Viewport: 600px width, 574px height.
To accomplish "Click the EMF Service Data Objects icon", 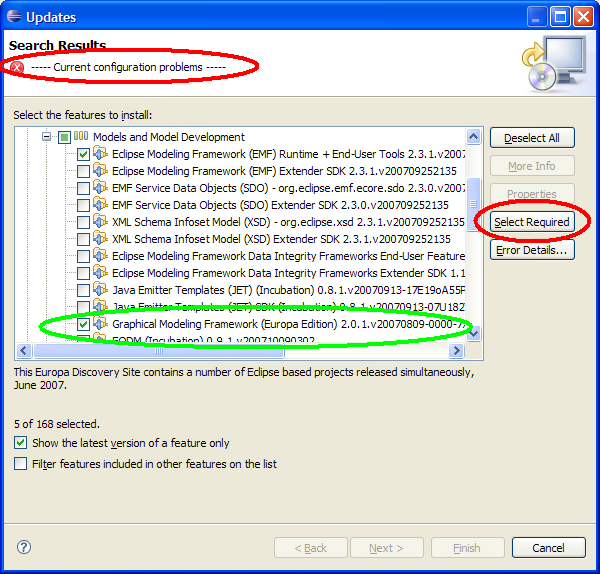I will [100, 188].
